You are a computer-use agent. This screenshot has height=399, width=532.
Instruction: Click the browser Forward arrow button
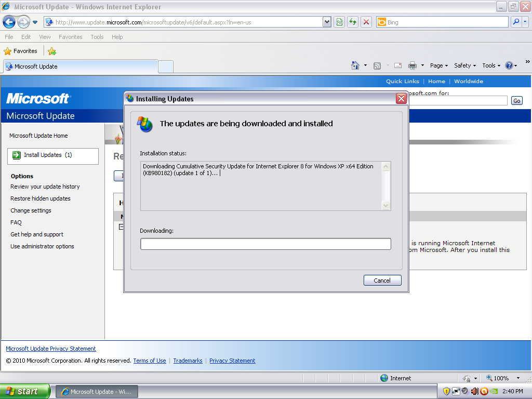23,22
